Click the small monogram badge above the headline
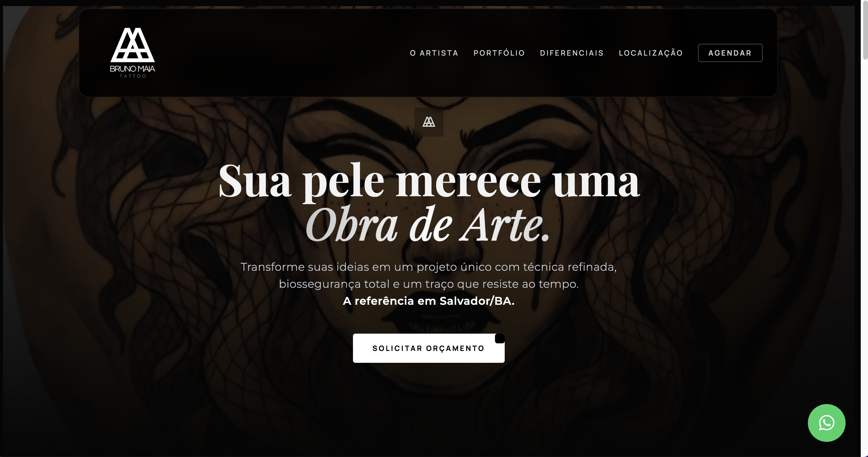This screenshot has width=868, height=457. [x=429, y=122]
